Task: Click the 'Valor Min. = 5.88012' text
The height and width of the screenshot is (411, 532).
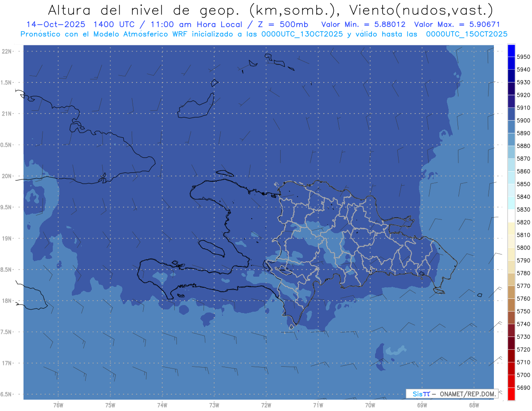Action: tap(363, 24)
